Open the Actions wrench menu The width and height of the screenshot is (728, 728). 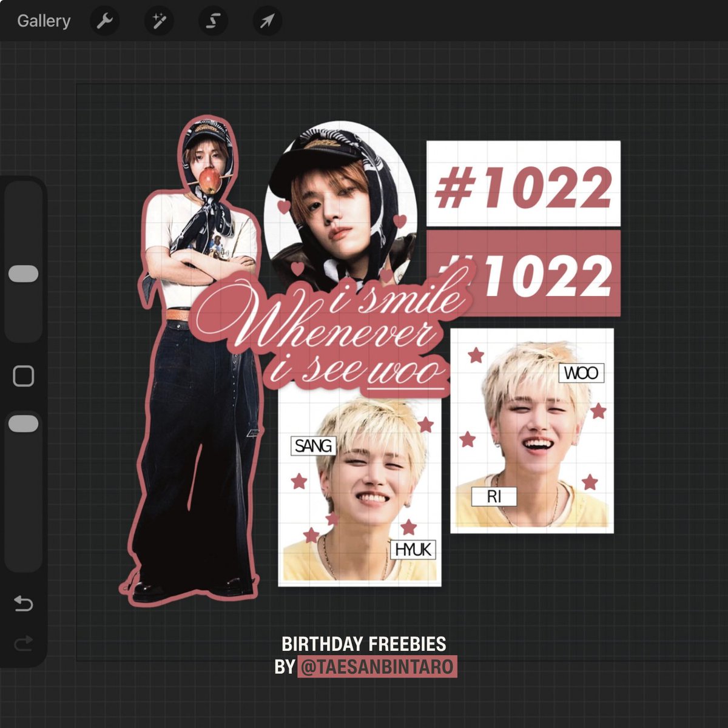104,21
